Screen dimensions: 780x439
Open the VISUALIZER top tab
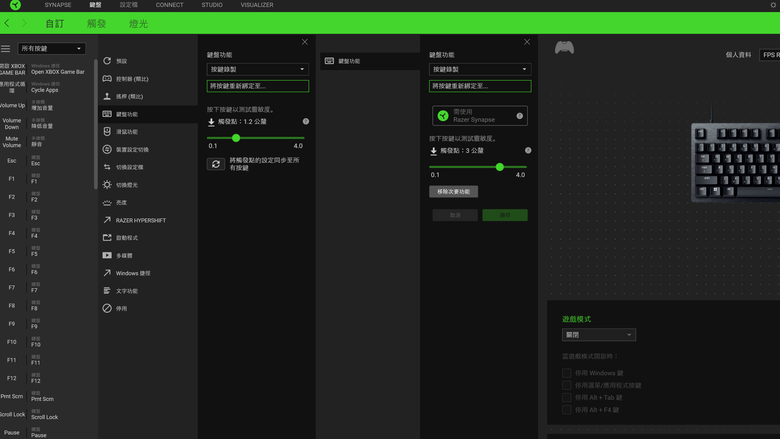257,5
